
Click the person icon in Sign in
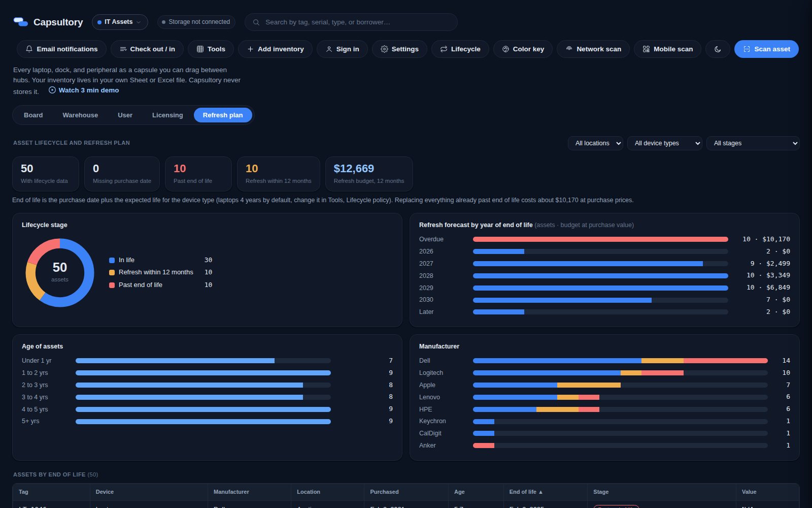(x=329, y=49)
